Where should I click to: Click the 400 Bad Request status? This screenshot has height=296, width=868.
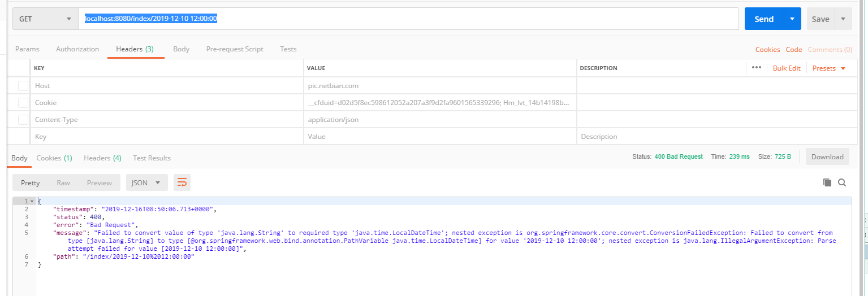click(679, 156)
